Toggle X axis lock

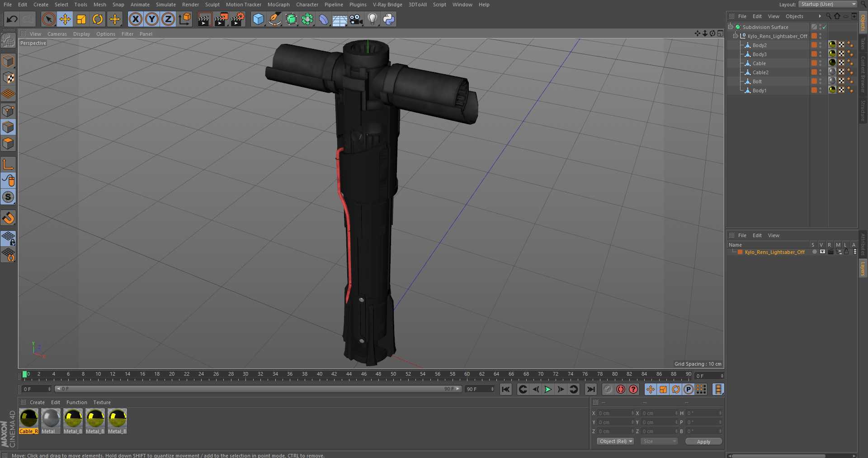tap(135, 19)
